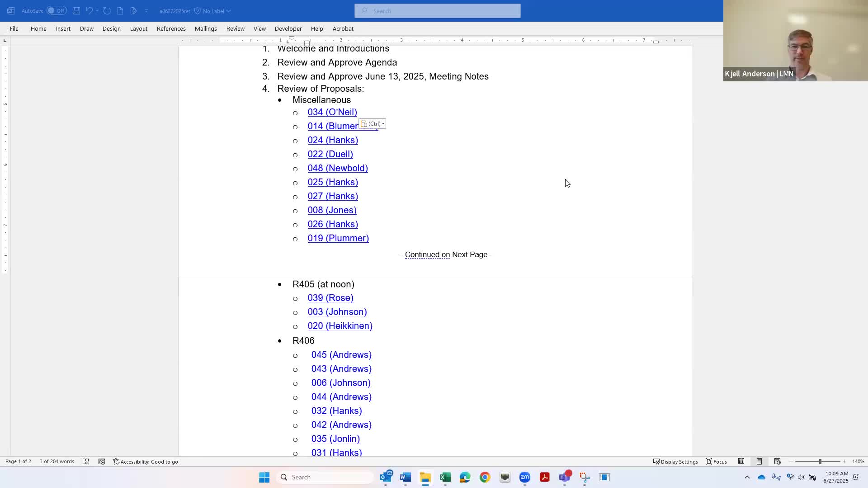
Task: Click the zoom slider handle
Action: [820, 461]
